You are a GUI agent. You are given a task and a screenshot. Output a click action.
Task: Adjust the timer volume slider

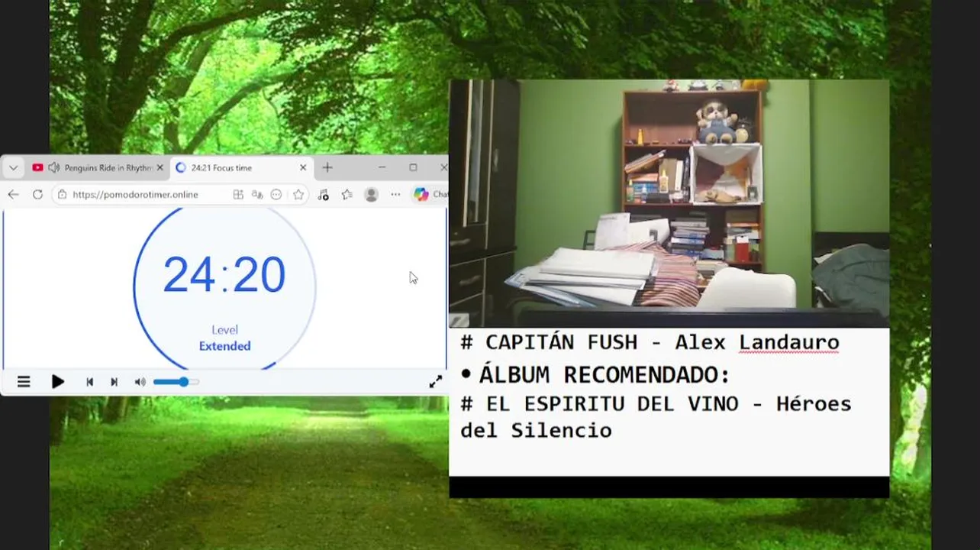coord(176,382)
